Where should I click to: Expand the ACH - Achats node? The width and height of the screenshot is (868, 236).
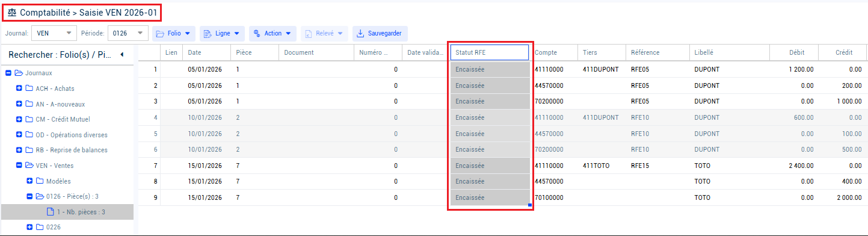tap(19, 88)
